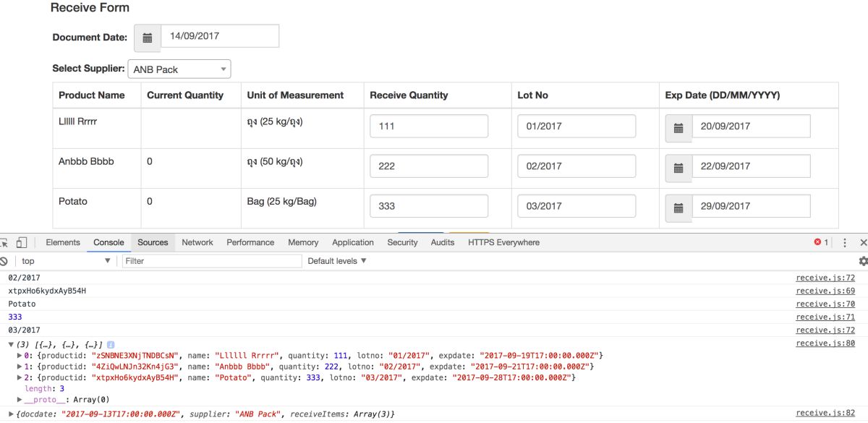Click the Lot No field 01/2017
The image size is (868, 423).
[x=576, y=126]
